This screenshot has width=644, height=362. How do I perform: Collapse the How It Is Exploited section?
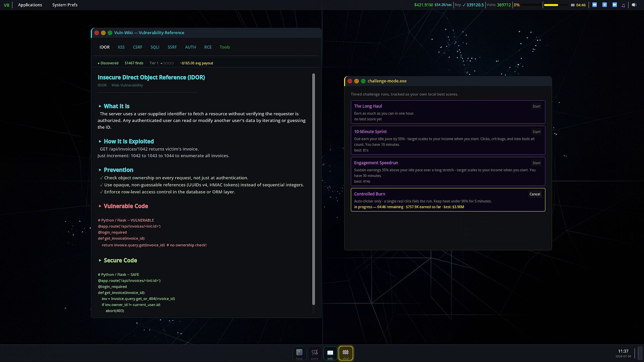point(126,141)
